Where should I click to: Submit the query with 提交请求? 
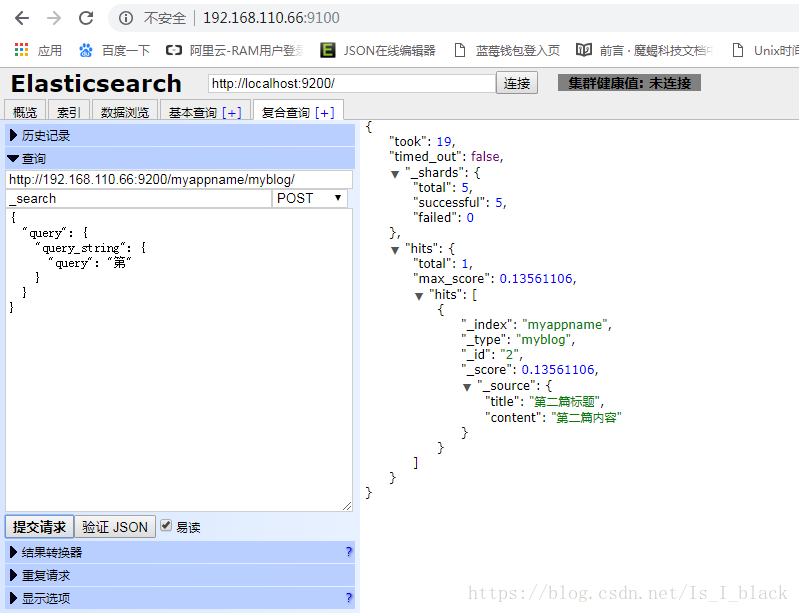pos(39,526)
